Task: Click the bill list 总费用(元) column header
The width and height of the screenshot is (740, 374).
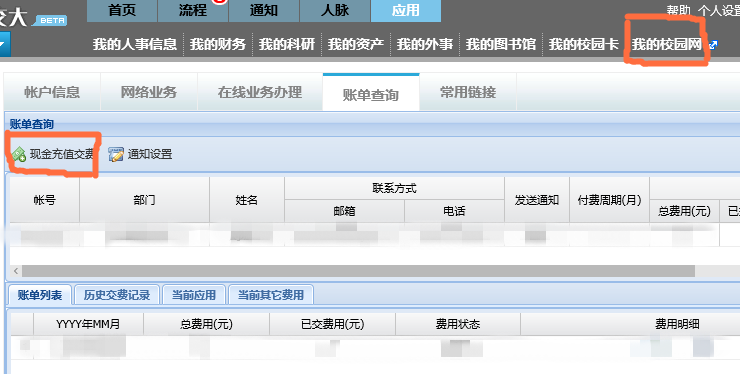Action: (x=206, y=324)
